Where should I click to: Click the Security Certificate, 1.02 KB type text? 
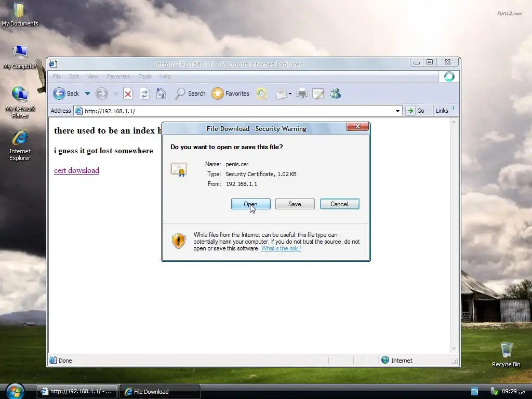(261, 174)
